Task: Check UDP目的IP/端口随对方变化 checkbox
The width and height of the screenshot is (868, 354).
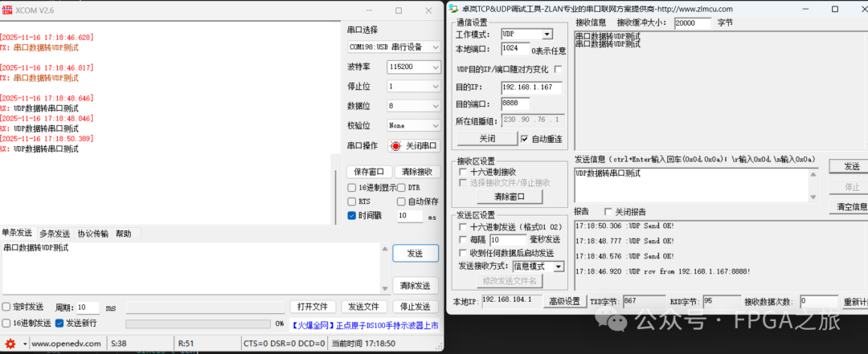Action: [558, 69]
